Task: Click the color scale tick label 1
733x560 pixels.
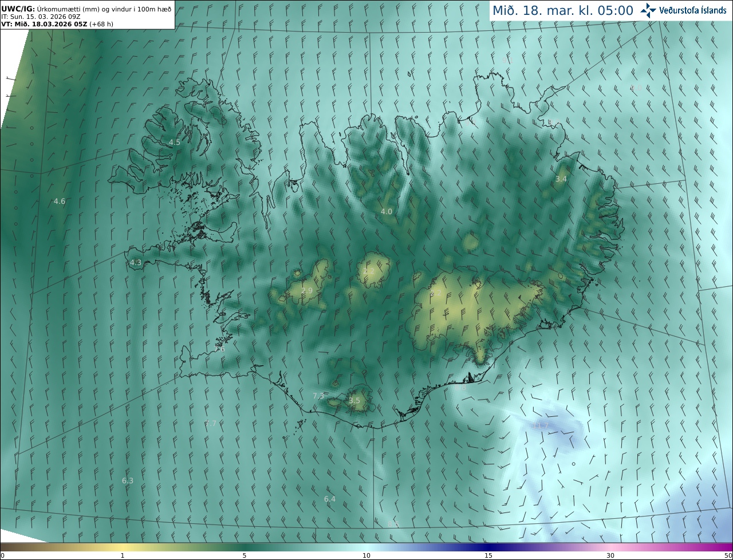Action: point(123,555)
